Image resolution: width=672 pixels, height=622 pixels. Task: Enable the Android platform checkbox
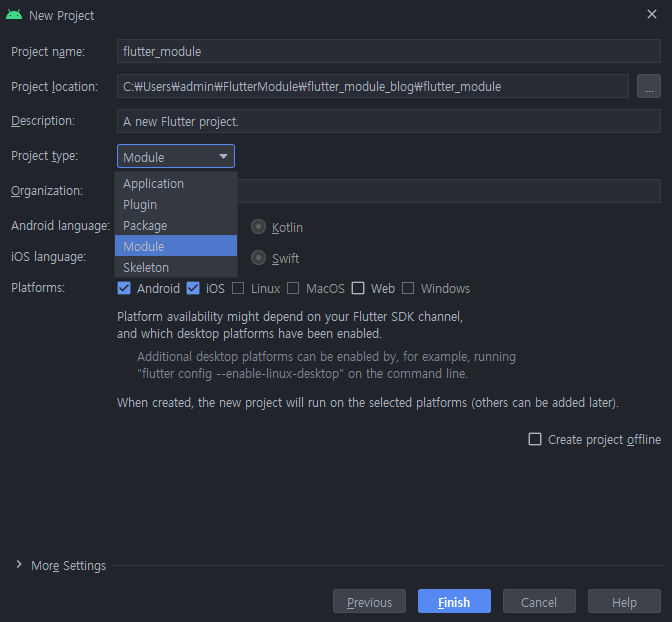click(125, 288)
